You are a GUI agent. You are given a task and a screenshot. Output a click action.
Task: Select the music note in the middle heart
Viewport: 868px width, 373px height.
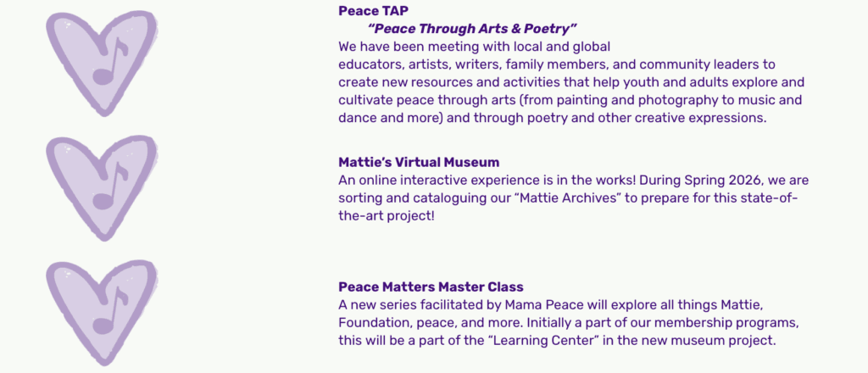click(108, 186)
